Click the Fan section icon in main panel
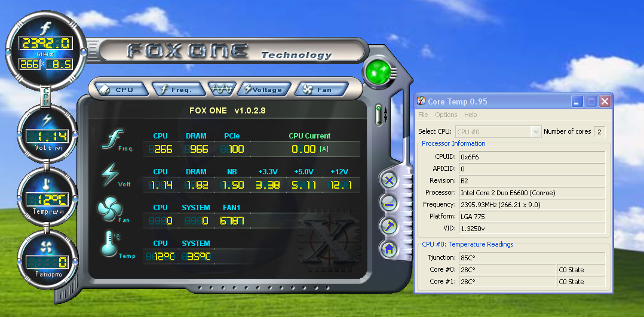This screenshot has height=317, width=644. click(109, 210)
